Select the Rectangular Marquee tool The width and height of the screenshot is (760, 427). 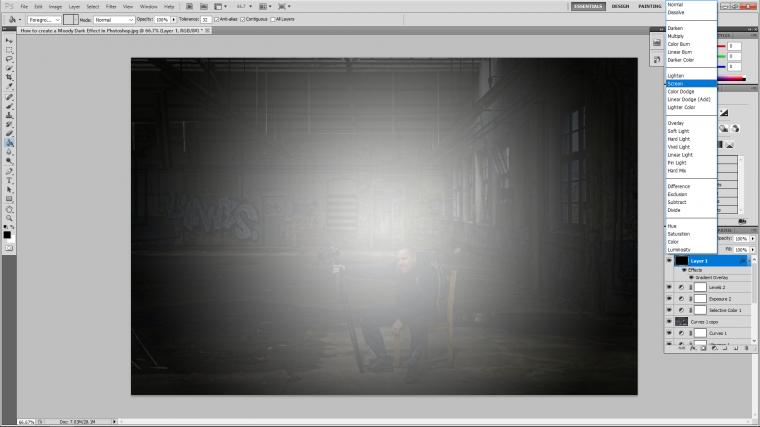[9, 50]
